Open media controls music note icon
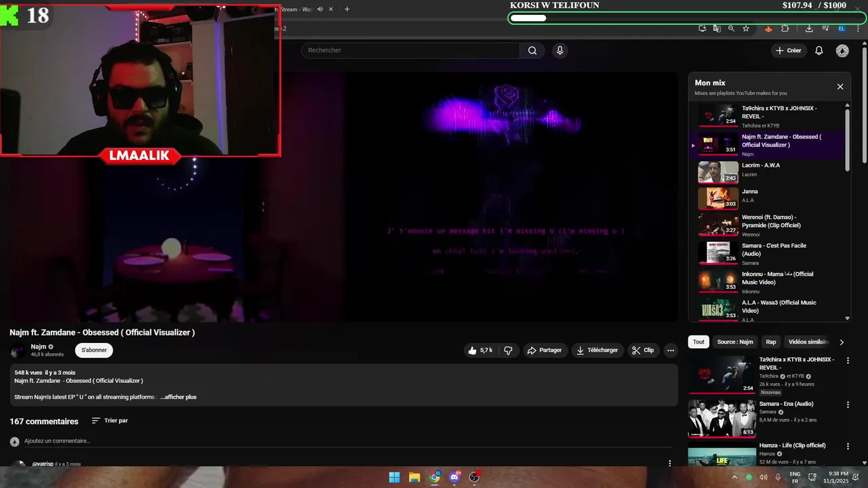The image size is (868, 488). [825, 28]
